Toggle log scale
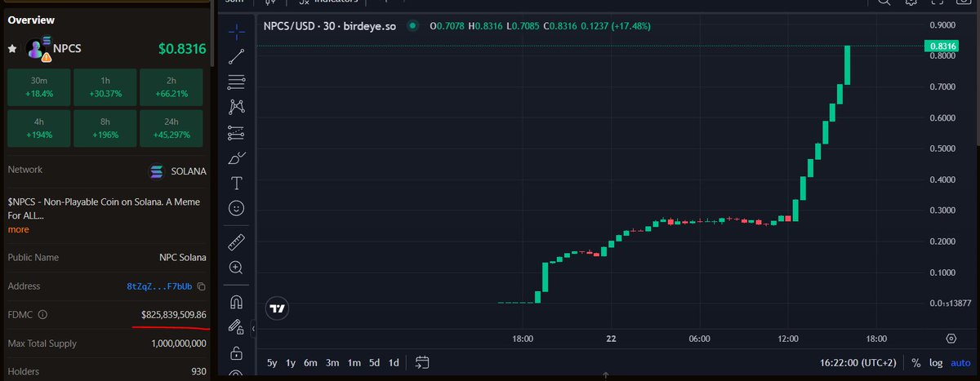Image resolution: width=980 pixels, height=381 pixels. click(935, 362)
